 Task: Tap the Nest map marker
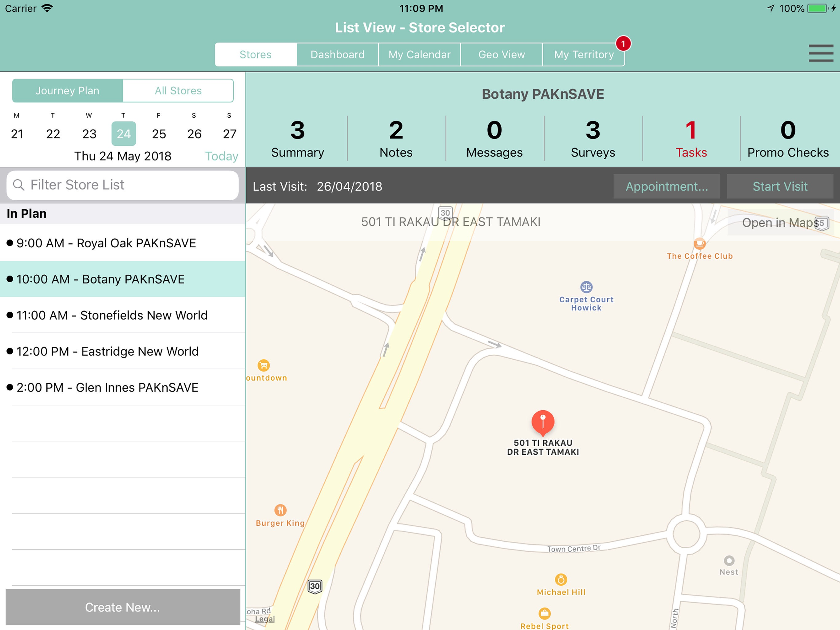click(729, 560)
